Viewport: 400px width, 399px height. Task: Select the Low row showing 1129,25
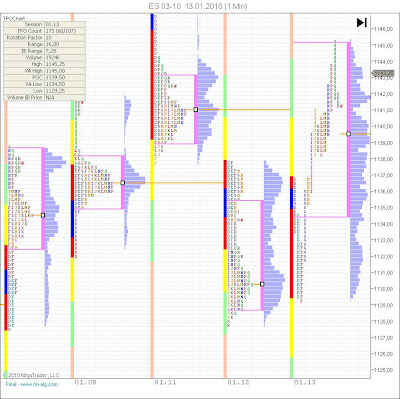(44, 91)
